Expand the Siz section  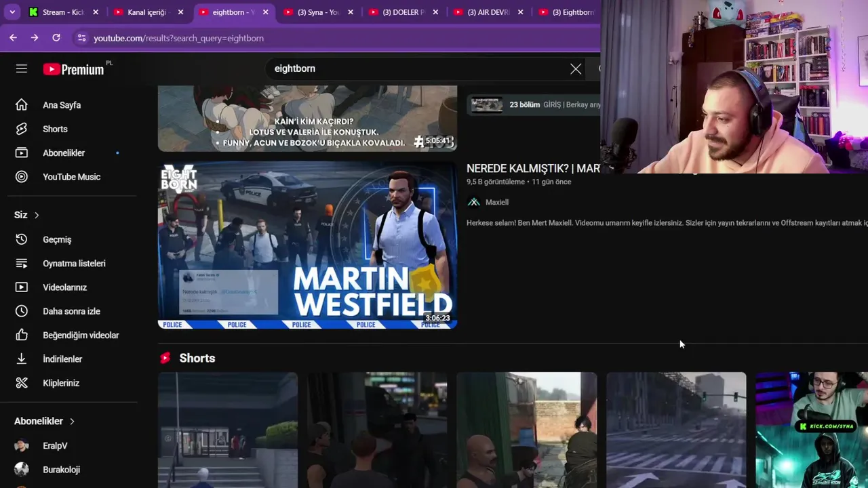(27, 215)
